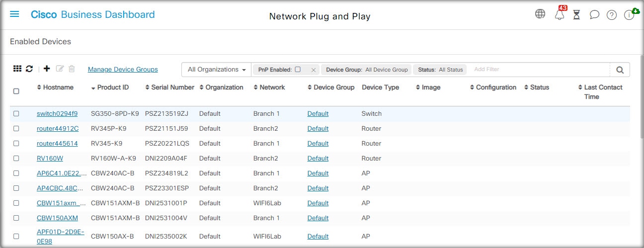
Task: Click the WIFI6Lab network for DNI2531001P
Action: 267,203
